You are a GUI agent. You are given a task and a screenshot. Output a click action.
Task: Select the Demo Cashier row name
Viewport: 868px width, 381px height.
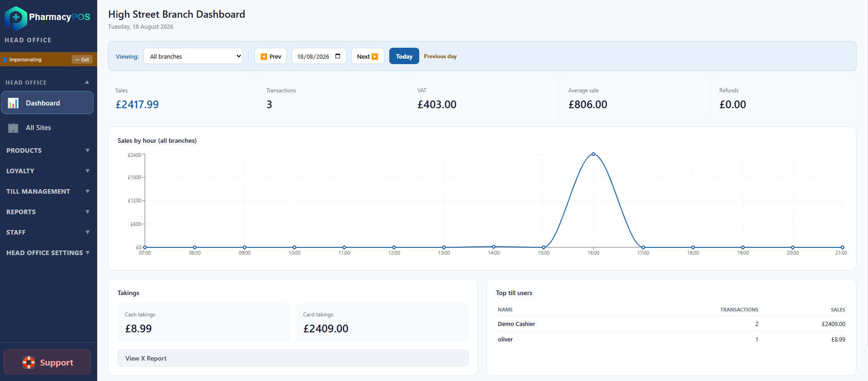516,324
